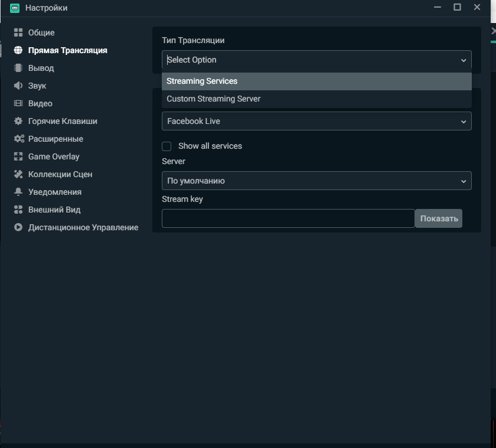
Task: Enable the Show all services checkbox
Action: [x=167, y=146]
